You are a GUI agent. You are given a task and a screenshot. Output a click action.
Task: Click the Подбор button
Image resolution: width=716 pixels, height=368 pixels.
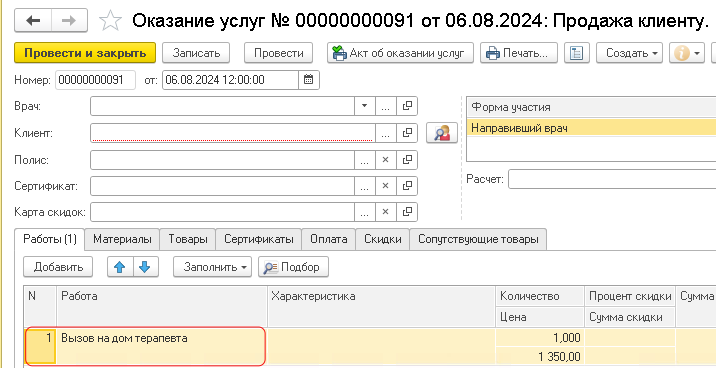point(294,267)
